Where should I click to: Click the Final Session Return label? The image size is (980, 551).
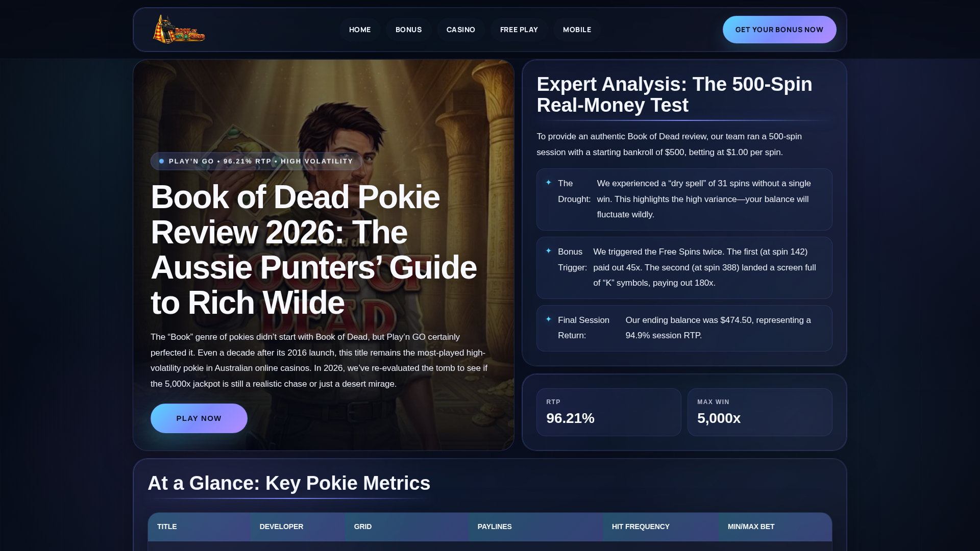(583, 328)
